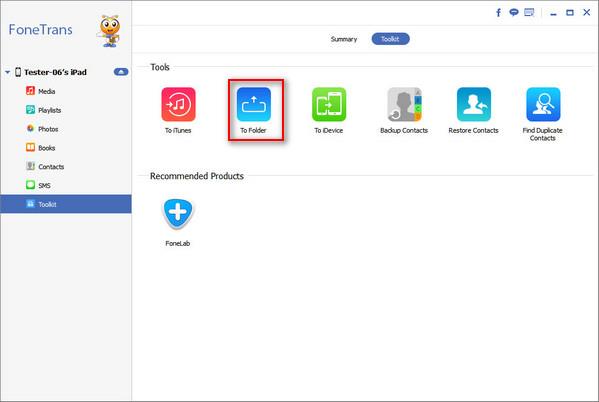Launch the To Folder export tool

[254, 110]
